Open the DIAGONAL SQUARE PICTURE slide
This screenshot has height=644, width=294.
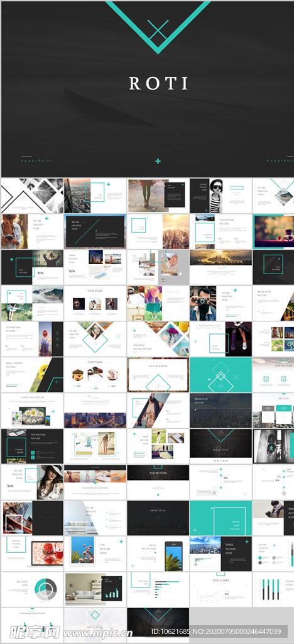tap(158, 339)
